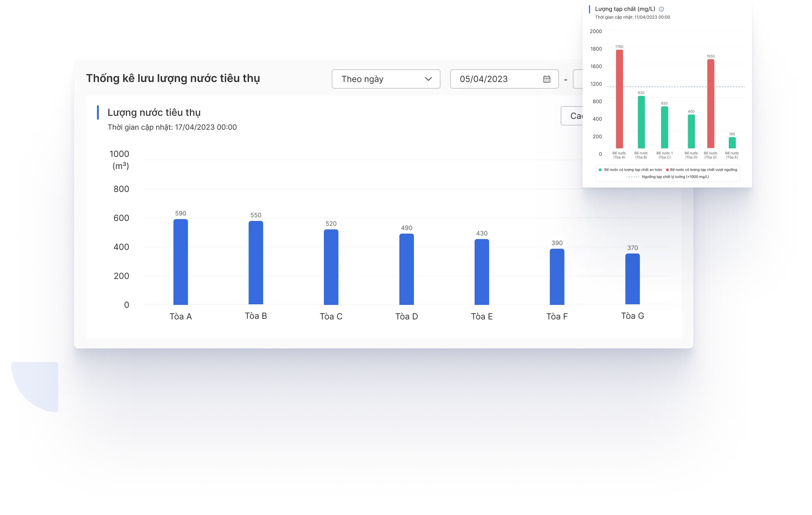Select the Tòa D bar showing 490
This screenshot has height=515, width=812.
click(x=406, y=269)
